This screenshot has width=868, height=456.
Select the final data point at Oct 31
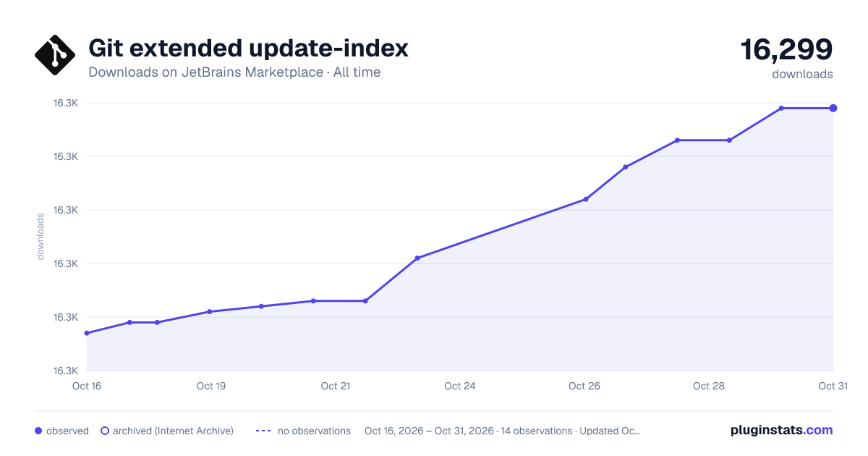click(x=833, y=108)
